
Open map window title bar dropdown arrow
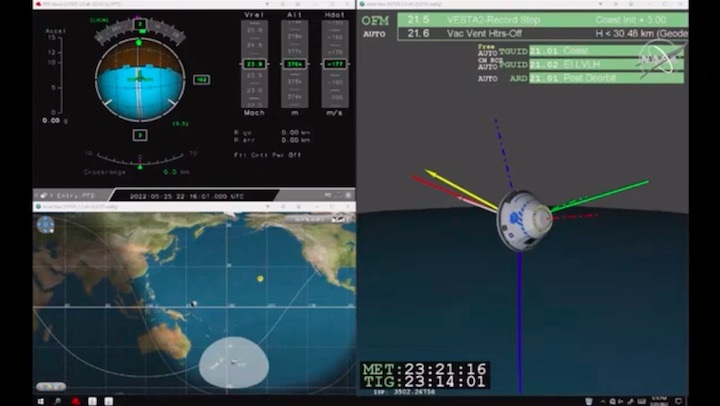click(267, 207)
